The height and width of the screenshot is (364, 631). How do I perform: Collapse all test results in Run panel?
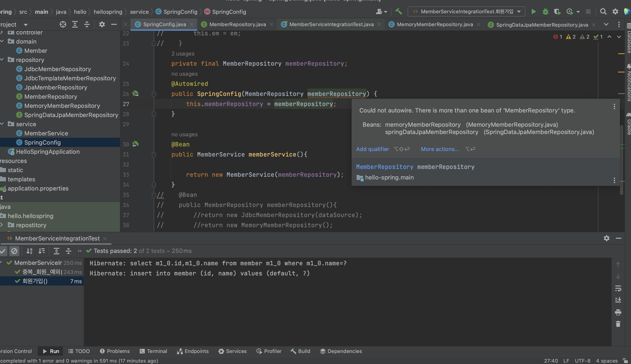[x=68, y=251]
